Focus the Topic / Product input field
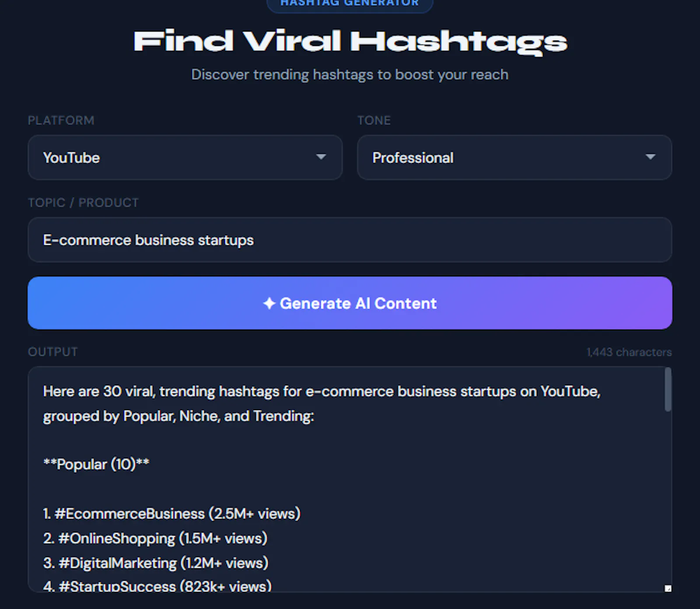The height and width of the screenshot is (609, 700). tap(350, 240)
